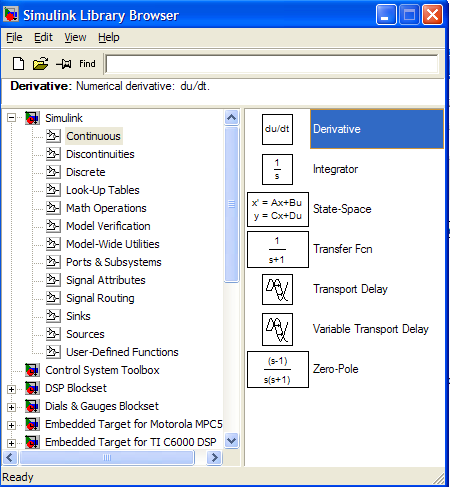The height and width of the screenshot is (487, 450).
Task: Open the Edit menu
Action: 43,37
